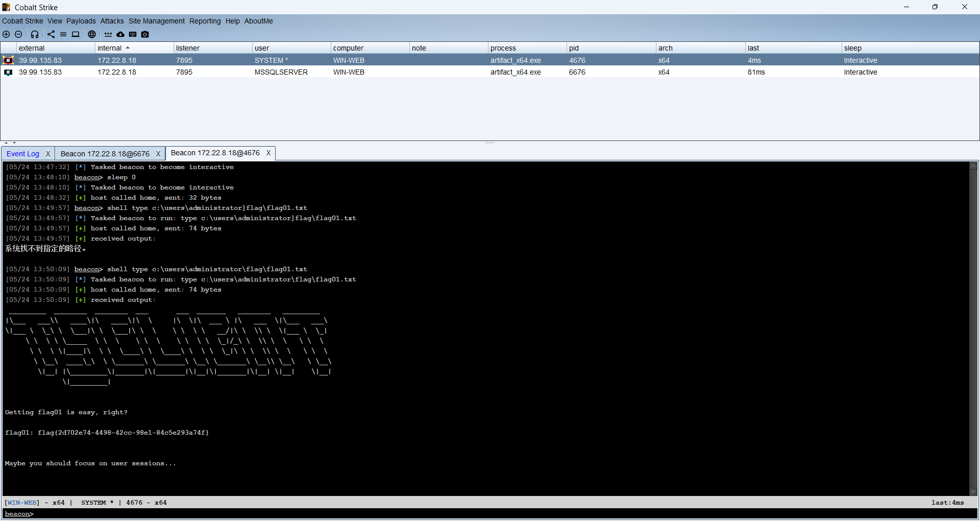Click the flag01 flag string in console output
The height and width of the screenshot is (521, 980).
[123, 433]
